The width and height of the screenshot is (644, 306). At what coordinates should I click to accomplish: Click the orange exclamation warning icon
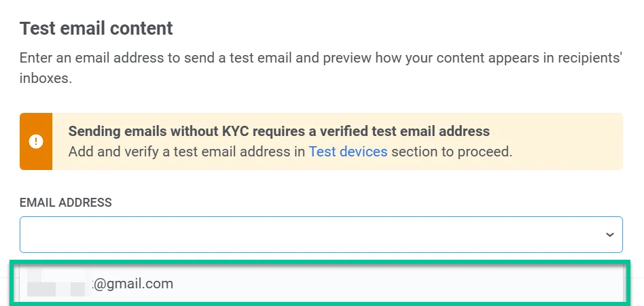pos(36,141)
